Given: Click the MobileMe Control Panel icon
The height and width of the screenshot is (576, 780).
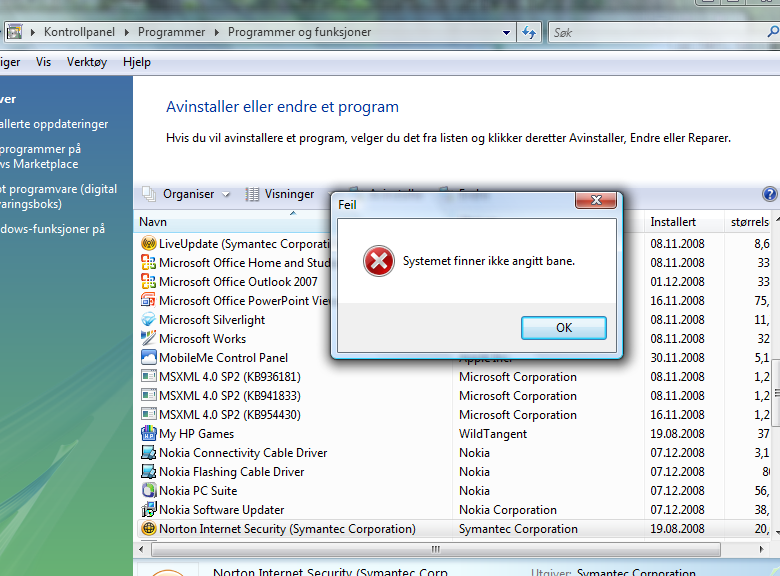Looking at the screenshot, I should pyautogui.click(x=148, y=357).
